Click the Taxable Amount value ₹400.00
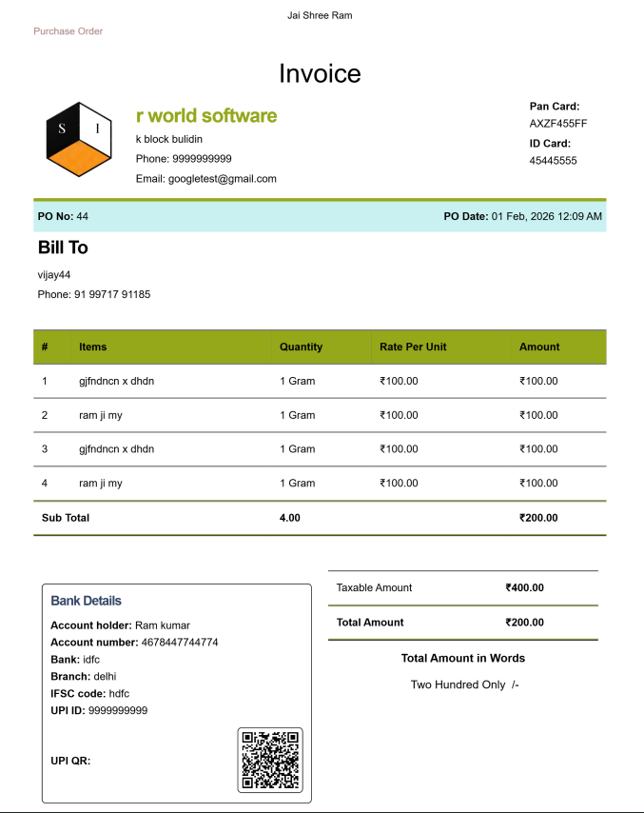Viewport: 644px width, 813px height. (x=524, y=587)
